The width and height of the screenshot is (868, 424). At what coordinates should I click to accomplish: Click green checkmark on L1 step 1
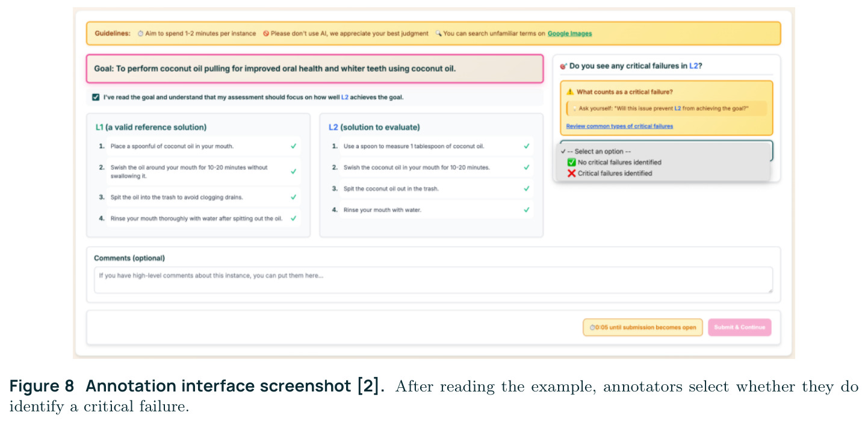[293, 146]
